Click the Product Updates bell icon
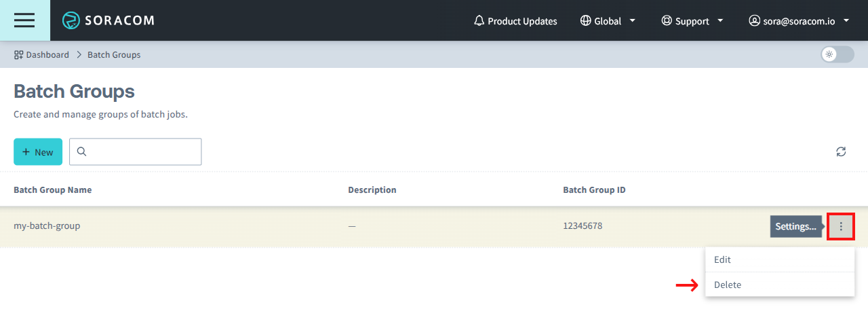868x326 pixels. point(479,21)
